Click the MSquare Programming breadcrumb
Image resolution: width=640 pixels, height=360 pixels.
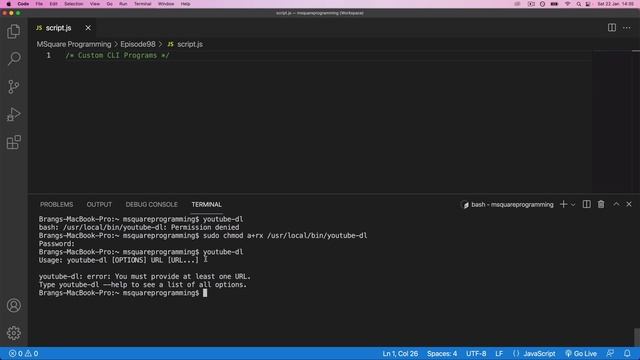point(74,44)
